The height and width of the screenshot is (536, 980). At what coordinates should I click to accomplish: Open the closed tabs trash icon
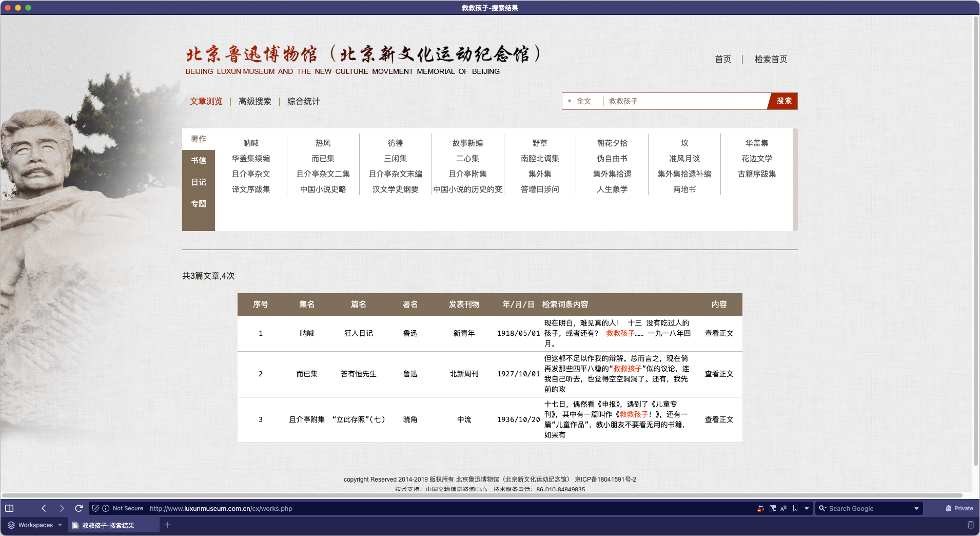click(970, 525)
